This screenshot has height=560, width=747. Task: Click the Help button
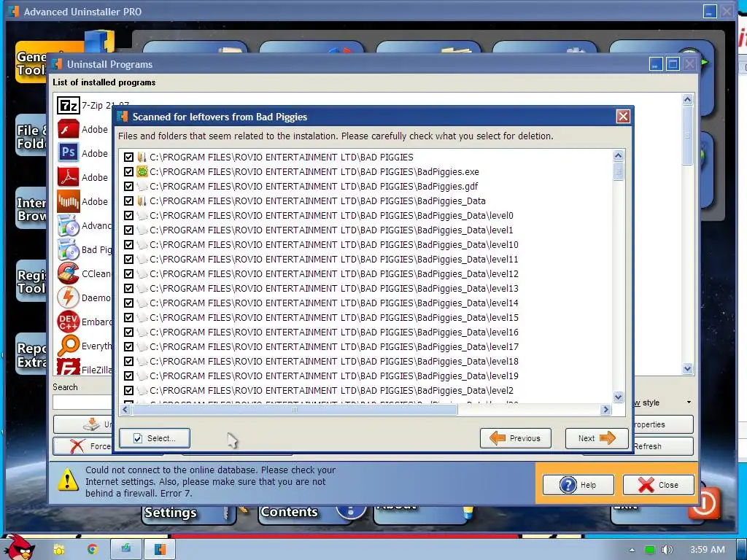click(x=578, y=485)
